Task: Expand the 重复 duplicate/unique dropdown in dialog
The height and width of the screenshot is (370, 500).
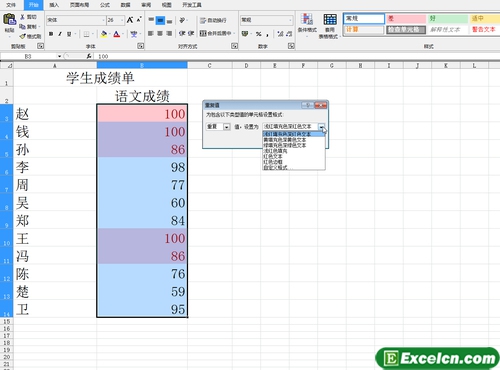Action: [227, 127]
